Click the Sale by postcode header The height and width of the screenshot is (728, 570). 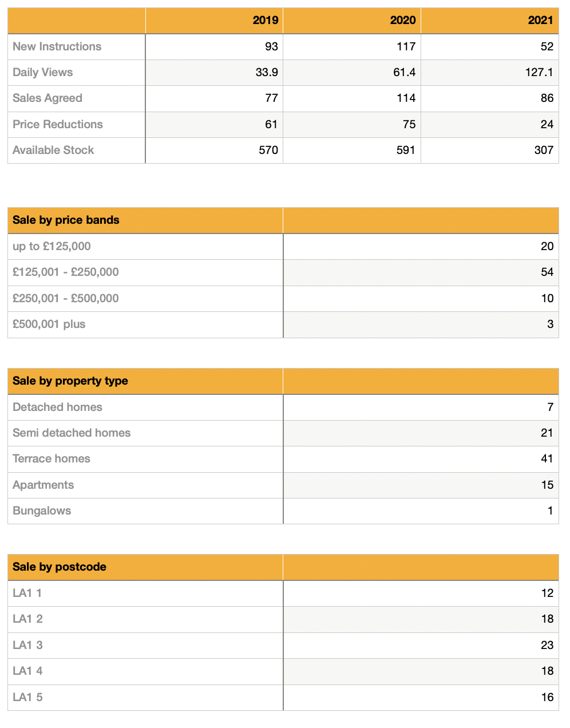pyautogui.click(x=60, y=567)
